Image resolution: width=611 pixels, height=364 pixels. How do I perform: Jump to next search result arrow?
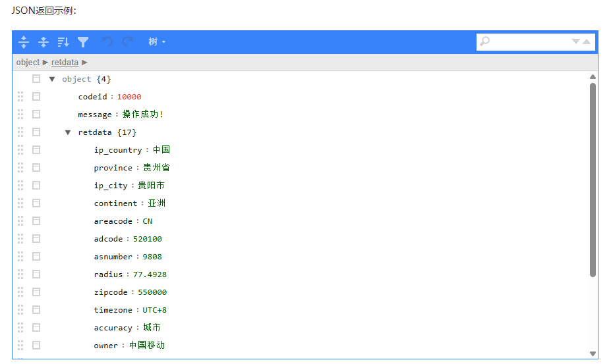coord(576,41)
